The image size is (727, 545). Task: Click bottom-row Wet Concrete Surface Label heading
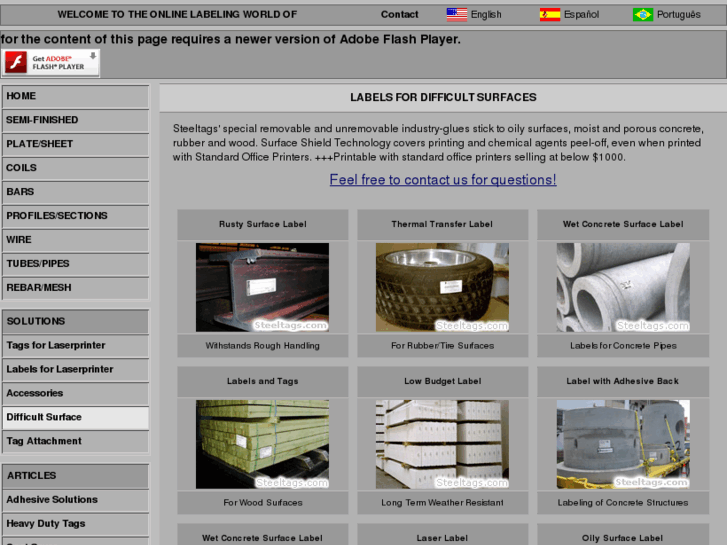click(262, 538)
